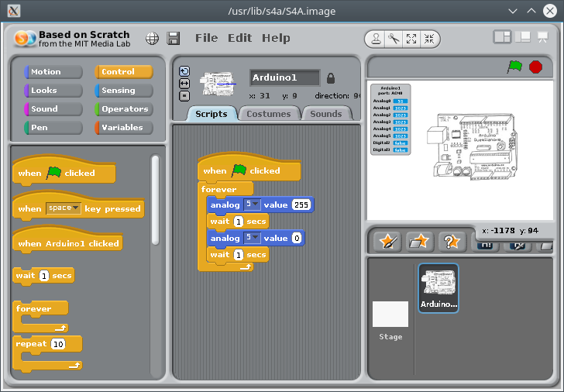
Task: Open the key dropdown showing 'space'
Action: (64, 208)
